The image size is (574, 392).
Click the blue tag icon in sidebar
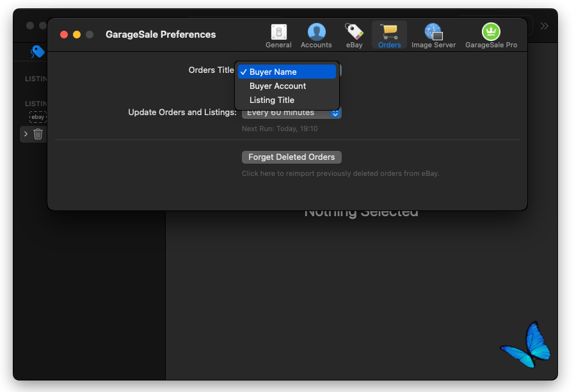pos(38,52)
